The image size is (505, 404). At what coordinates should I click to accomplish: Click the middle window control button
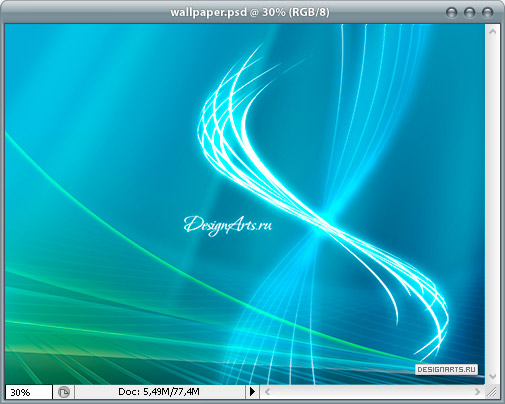(x=469, y=13)
